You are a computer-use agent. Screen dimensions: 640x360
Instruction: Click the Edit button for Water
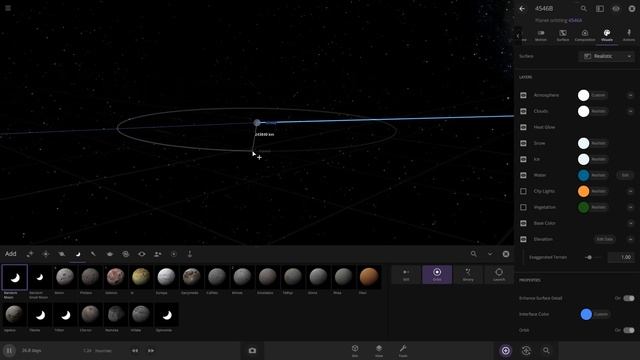(x=625, y=175)
